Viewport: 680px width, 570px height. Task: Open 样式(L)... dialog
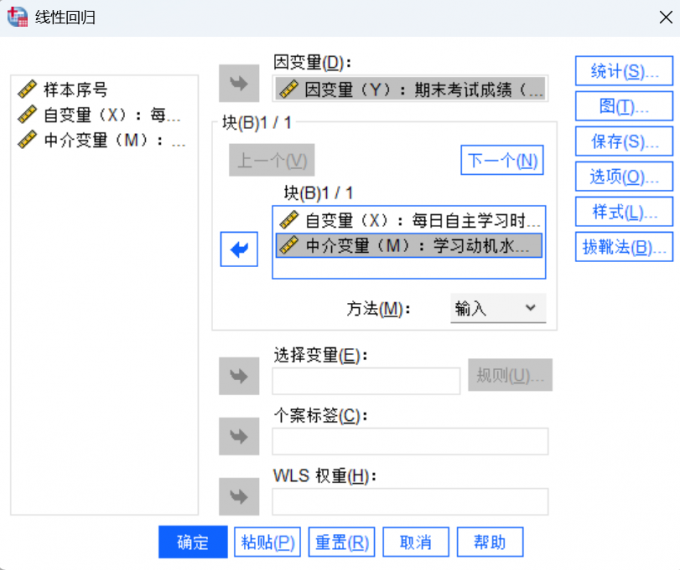[x=624, y=212]
